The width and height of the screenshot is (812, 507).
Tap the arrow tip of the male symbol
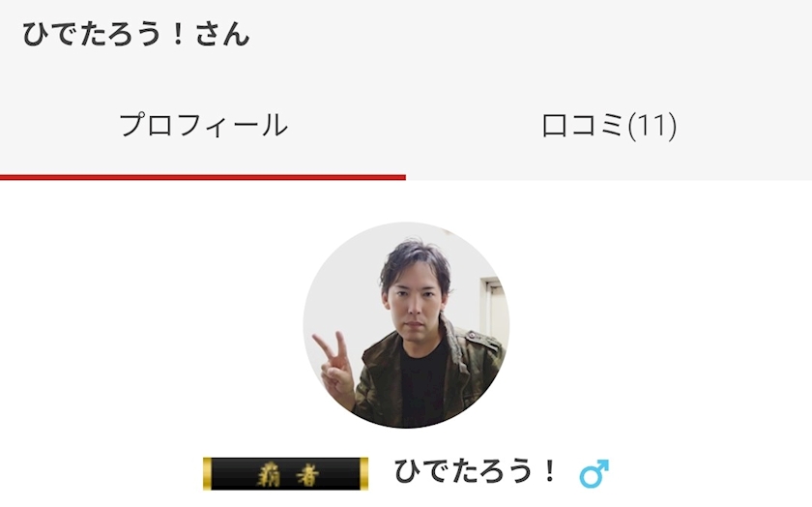pyautogui.click(x=603, y=464)
